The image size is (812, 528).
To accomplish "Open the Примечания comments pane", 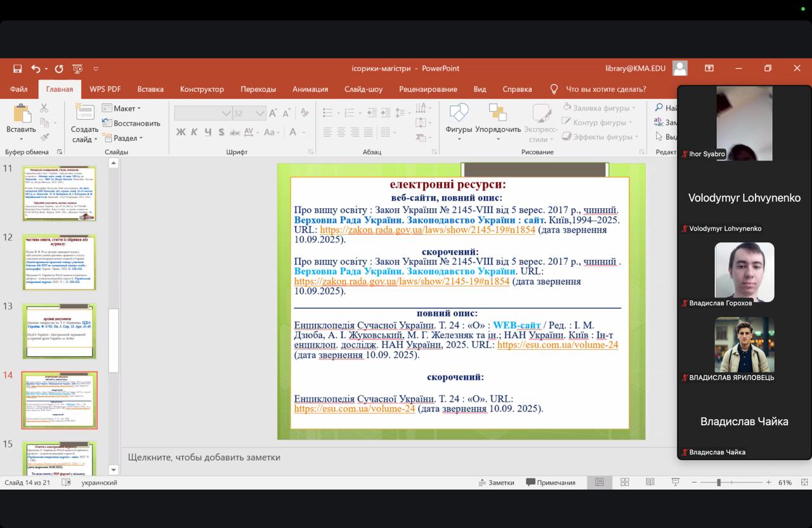I will point(551,482).
